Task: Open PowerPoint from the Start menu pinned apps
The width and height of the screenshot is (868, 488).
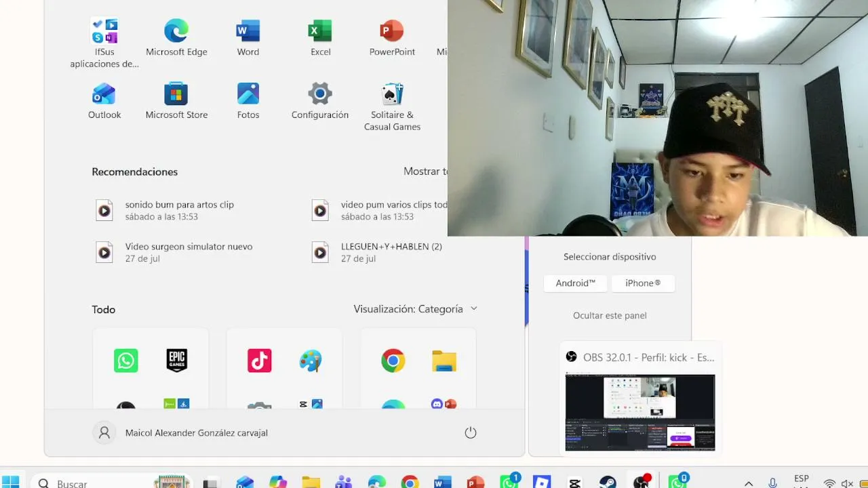Action: (x=392, y=38)
